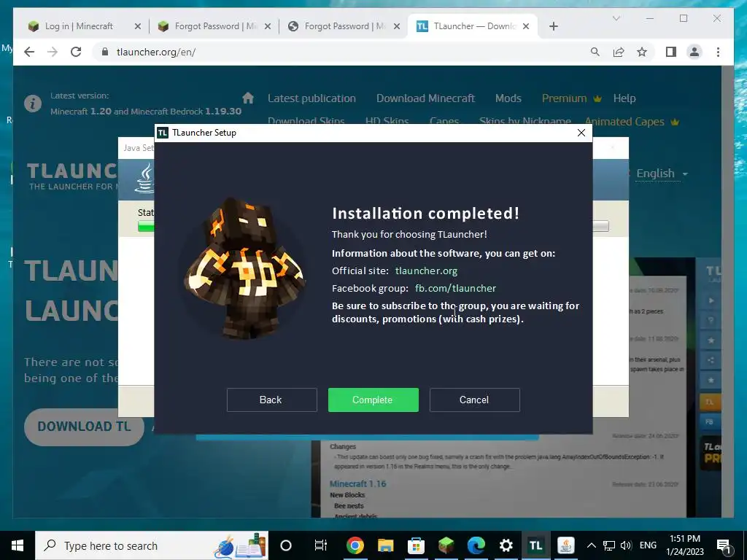Click the info icon beside Latest version
Image resolution: width=747 pixels, height=560 pixels.
click(x=32, y=104)
